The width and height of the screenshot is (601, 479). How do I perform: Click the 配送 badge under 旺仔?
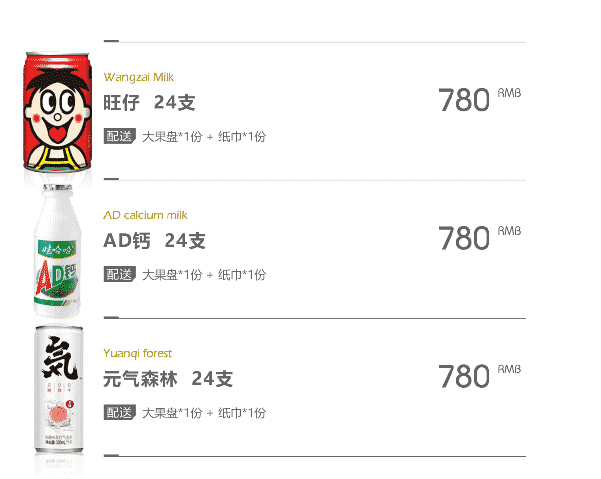[x=120, y=136]
